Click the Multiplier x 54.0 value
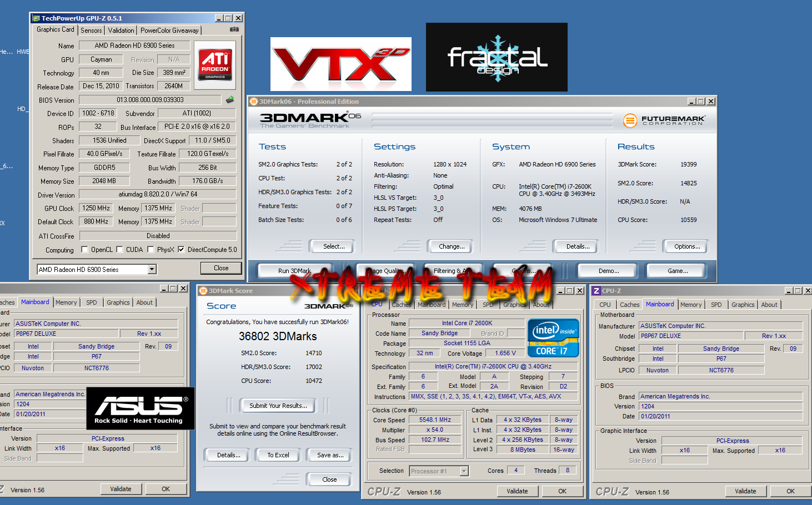This screenshot has width=812, height=505. pos(435,430)
